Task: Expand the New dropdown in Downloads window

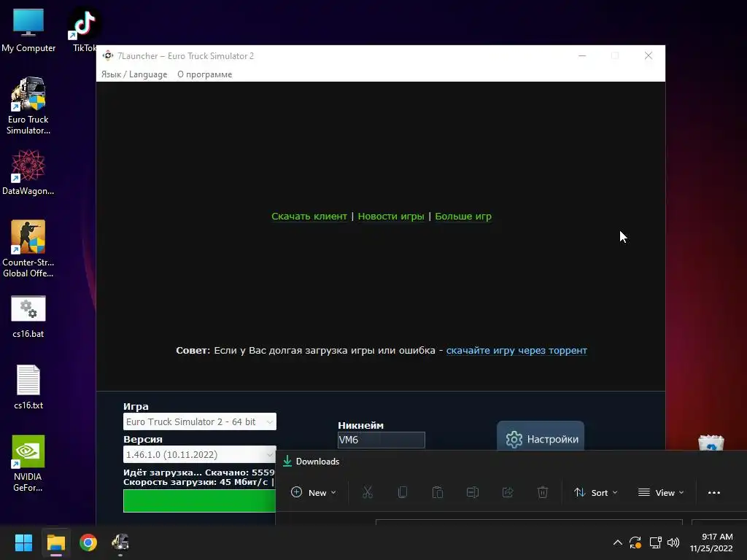Action: (x=314, y=492)
